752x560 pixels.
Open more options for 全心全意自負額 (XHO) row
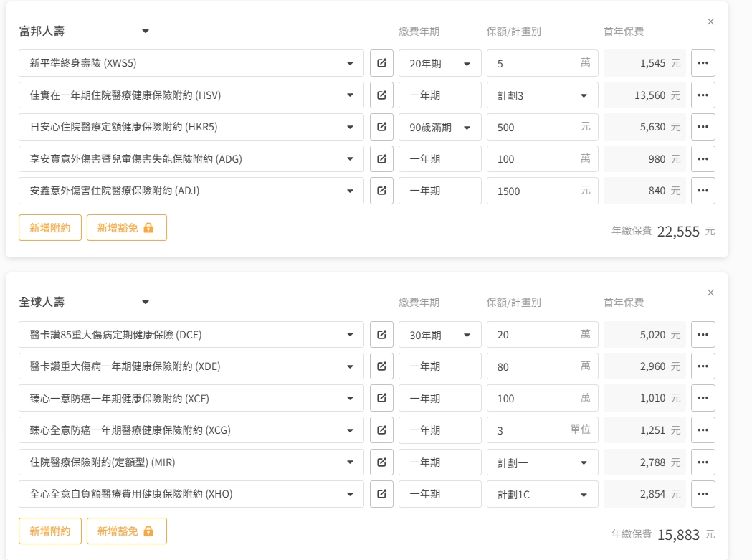pyautogui.click(x=703, y=494)
